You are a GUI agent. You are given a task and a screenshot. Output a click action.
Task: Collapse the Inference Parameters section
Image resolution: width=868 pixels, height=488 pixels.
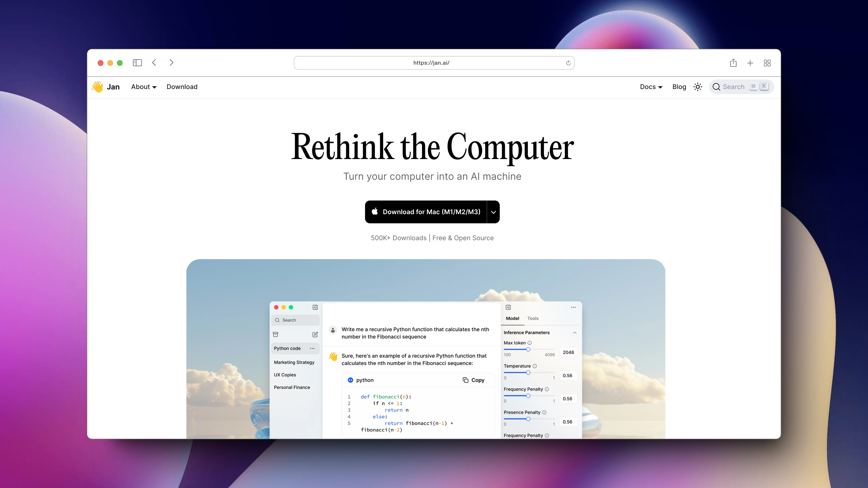pyautogui.click(x=574, y=332)
